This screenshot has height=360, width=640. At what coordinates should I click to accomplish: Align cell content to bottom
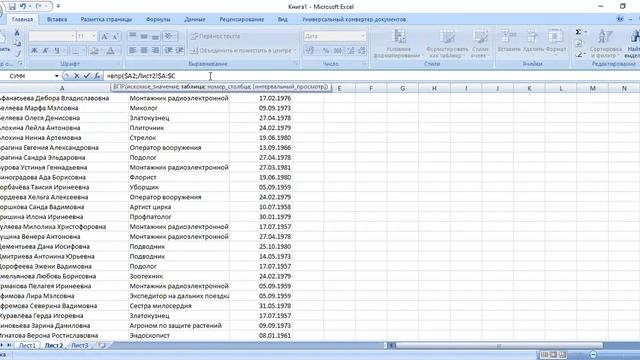[156, 36]
